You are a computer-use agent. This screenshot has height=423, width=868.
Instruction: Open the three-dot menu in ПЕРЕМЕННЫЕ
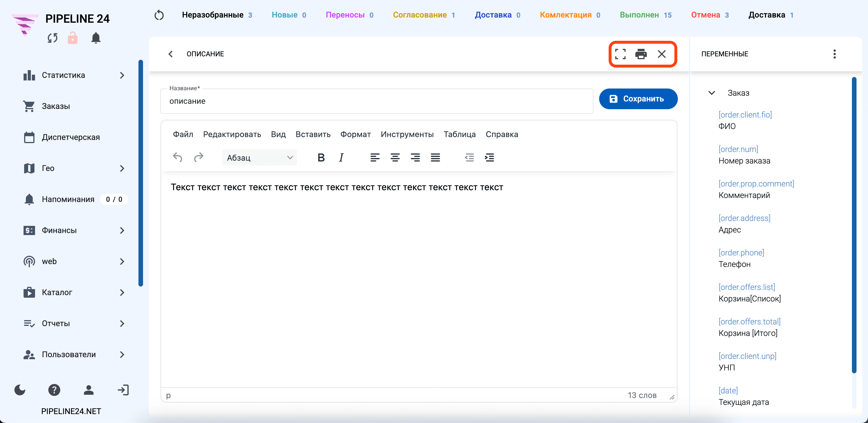(x=834, y=54)
